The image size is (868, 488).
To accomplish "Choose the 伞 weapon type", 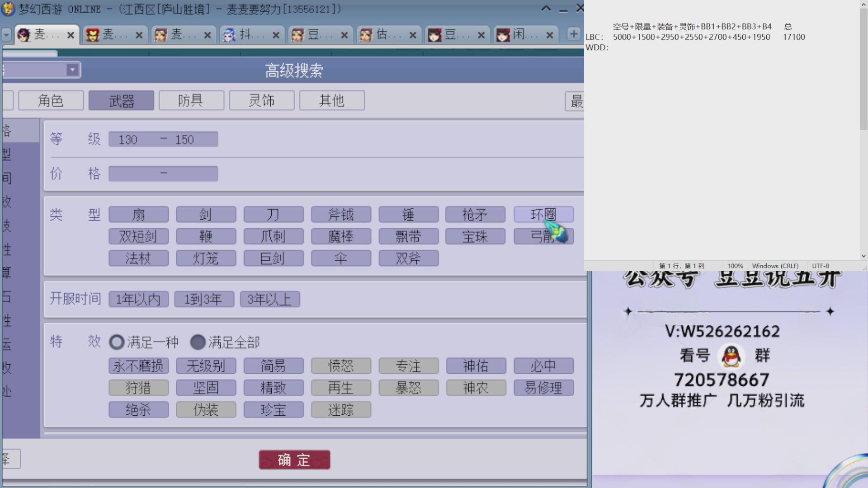I will (x=341, y=258).
